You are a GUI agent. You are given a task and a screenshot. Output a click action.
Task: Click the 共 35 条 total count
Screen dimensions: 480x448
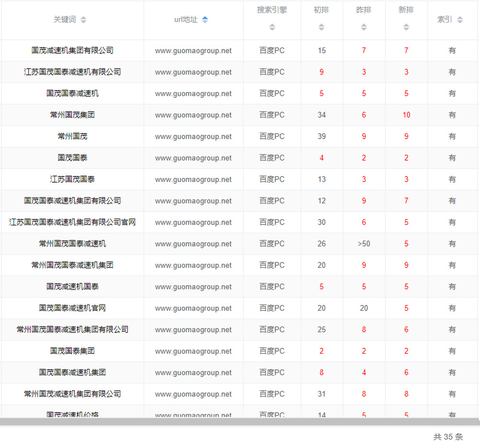(448, 436)
